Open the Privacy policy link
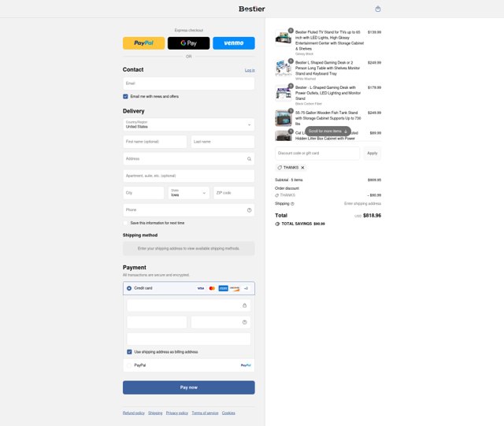The image size is (504, 426). pyautogui.click(x=177, y=413)
